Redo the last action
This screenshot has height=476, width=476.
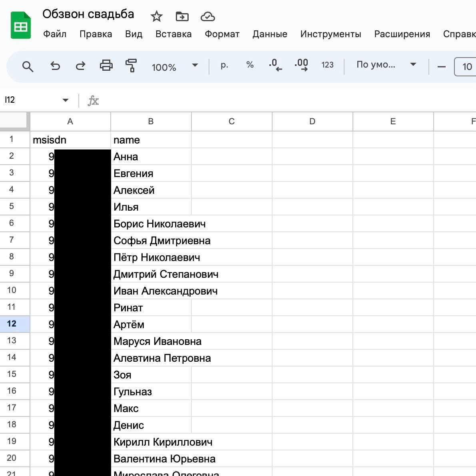[80, 66]
